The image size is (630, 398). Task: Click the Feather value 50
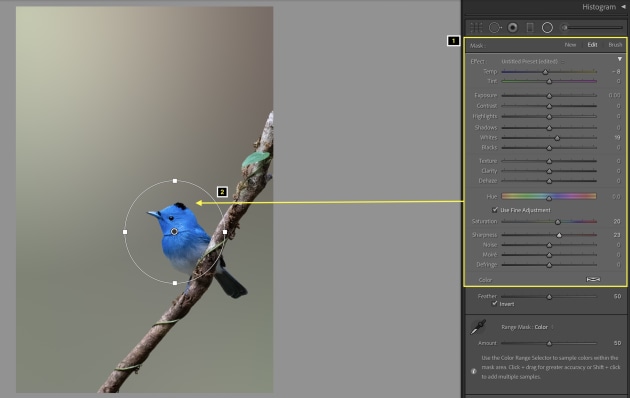click(617, 296)
